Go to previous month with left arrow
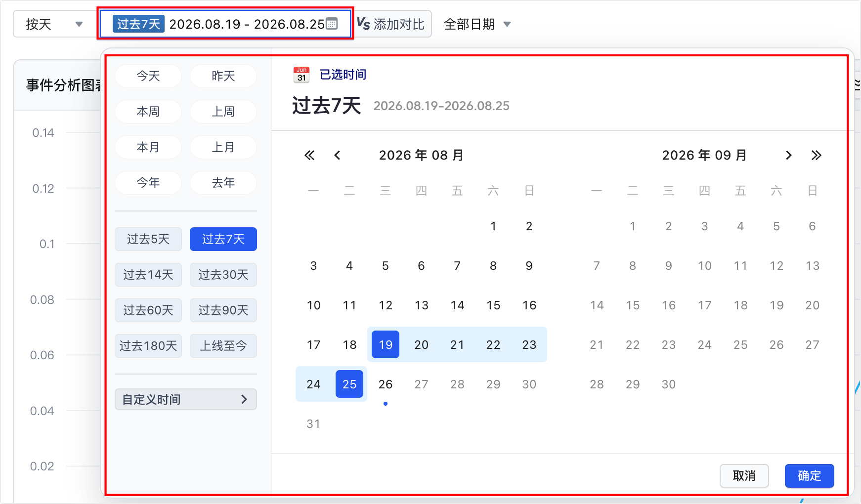The image size is (861, 504). [x=337, y=156]
